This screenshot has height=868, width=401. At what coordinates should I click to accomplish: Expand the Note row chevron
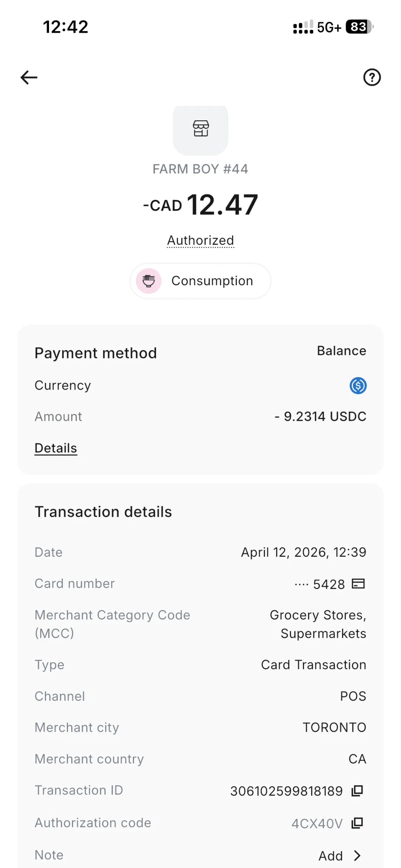pos(357,856)
